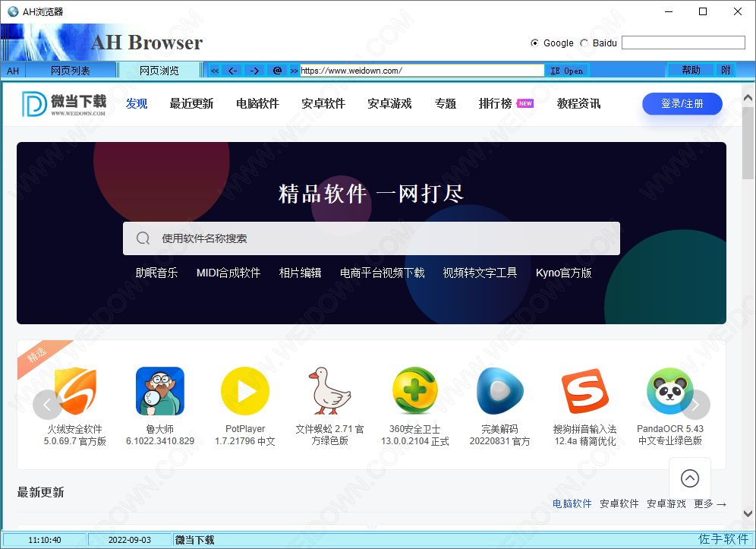
Task: Open the 完美解码 blue player icon
Action: click(499, 391)
